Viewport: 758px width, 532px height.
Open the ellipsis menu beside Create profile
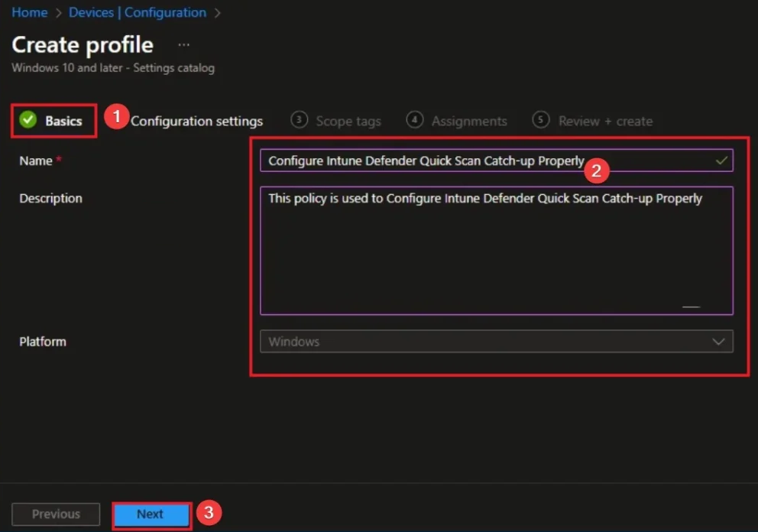coord(183,45)
